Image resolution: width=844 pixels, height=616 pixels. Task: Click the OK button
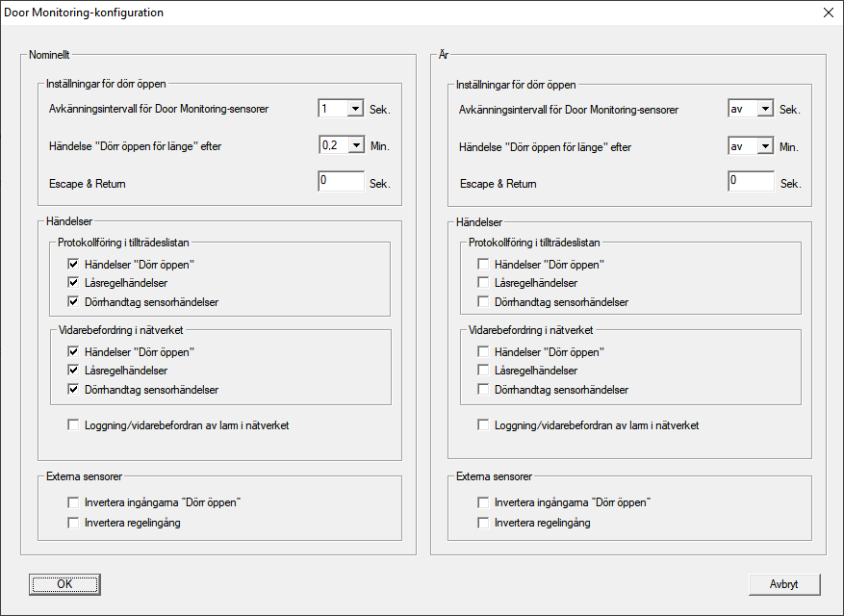64,584
